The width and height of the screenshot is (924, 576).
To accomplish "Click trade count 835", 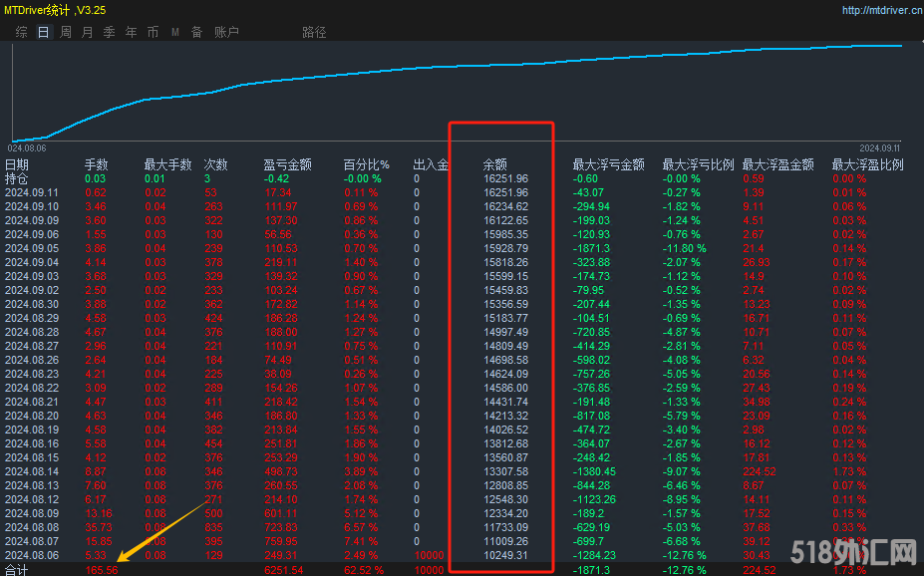I will [214, 528].
